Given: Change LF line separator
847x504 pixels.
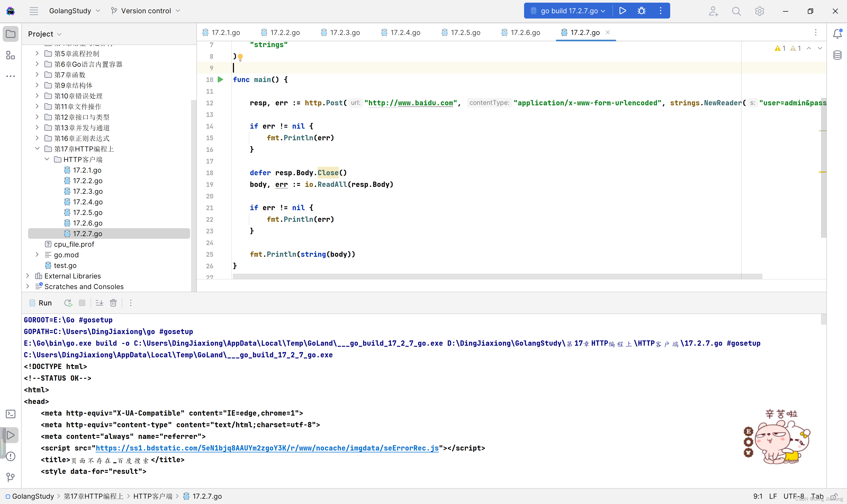Looking at the screenshot, I should coord(773,496).
